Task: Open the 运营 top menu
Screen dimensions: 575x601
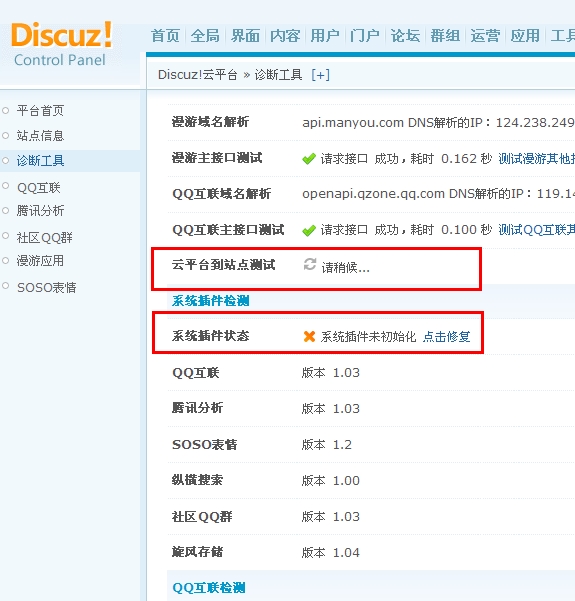Action: click(485, 36)
